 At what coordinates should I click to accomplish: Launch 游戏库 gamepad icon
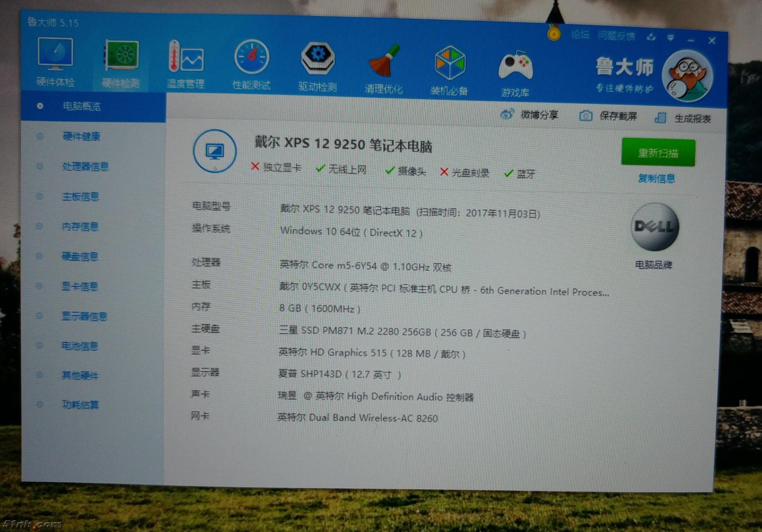[x=515, y=66]
